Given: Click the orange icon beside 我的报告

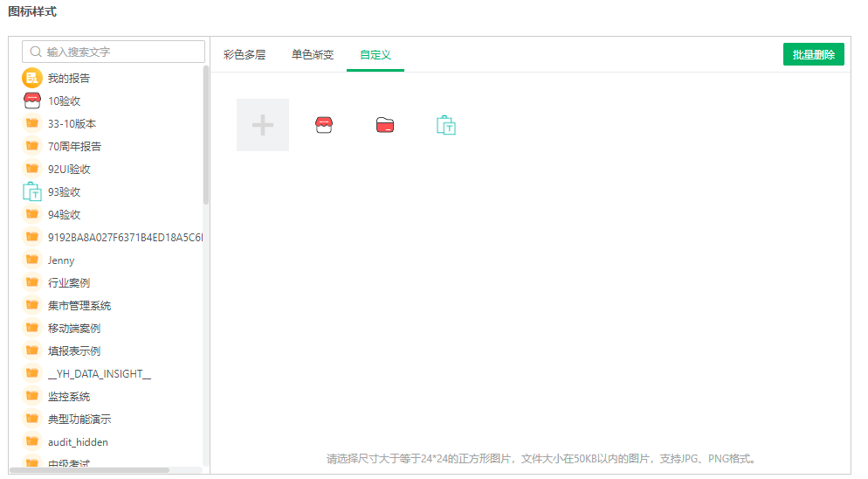Looking at the screenshot, I should pos(32,78).
